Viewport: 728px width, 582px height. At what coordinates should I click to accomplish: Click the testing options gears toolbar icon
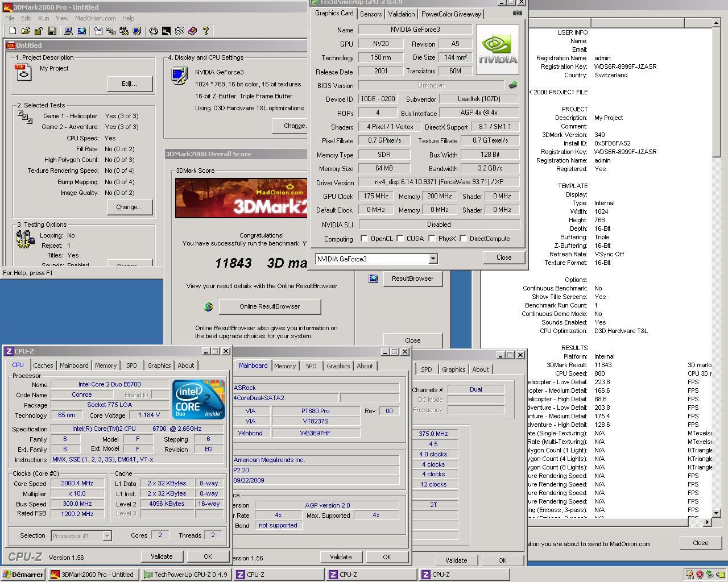tap(124, 31)
